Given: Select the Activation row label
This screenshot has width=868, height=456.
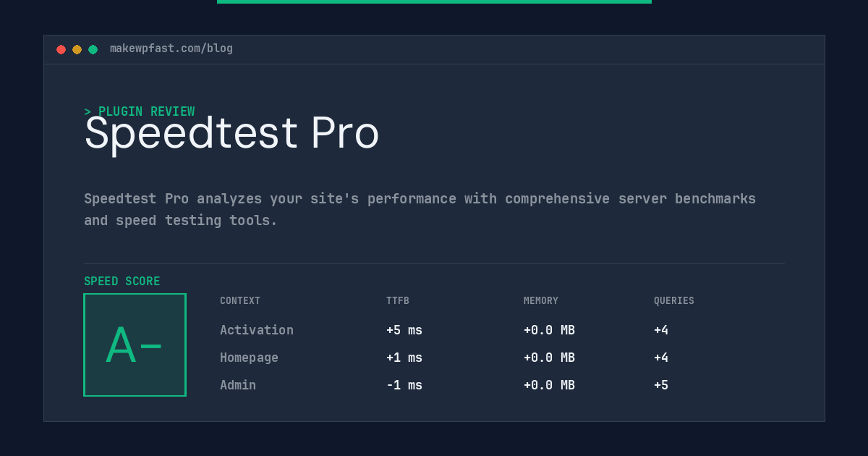Looking at the screenshot, I should click(257, 330).
